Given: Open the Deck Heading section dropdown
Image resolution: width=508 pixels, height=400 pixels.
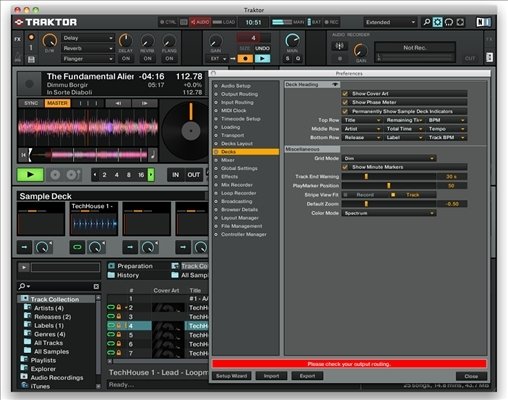Looking at the screenshot, I should tap(312, 85).
